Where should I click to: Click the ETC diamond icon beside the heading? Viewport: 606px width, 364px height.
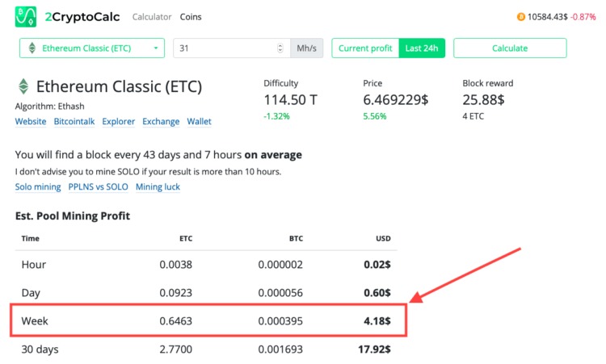pyautogui.click(x=23, y=86)
